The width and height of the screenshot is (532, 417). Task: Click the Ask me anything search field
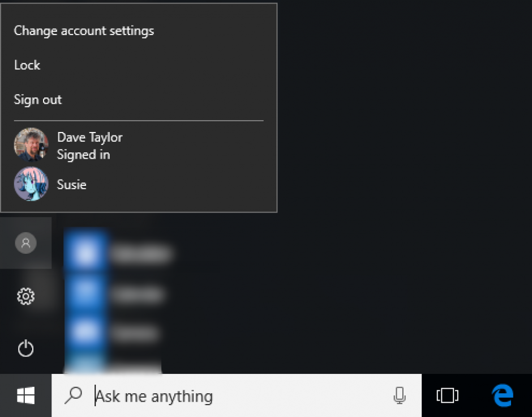(170, 395)
